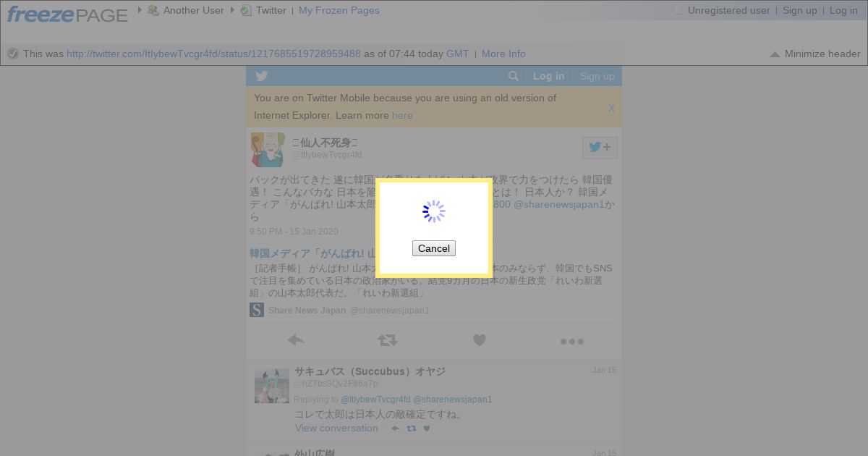
Task: Click the small reply icon on Succubus reply
Action: point(395,428)
